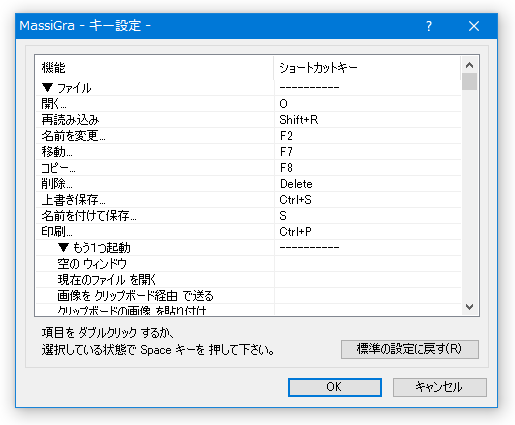Click the S shortcut cell for 名前を付けて保存

(368, 216)
